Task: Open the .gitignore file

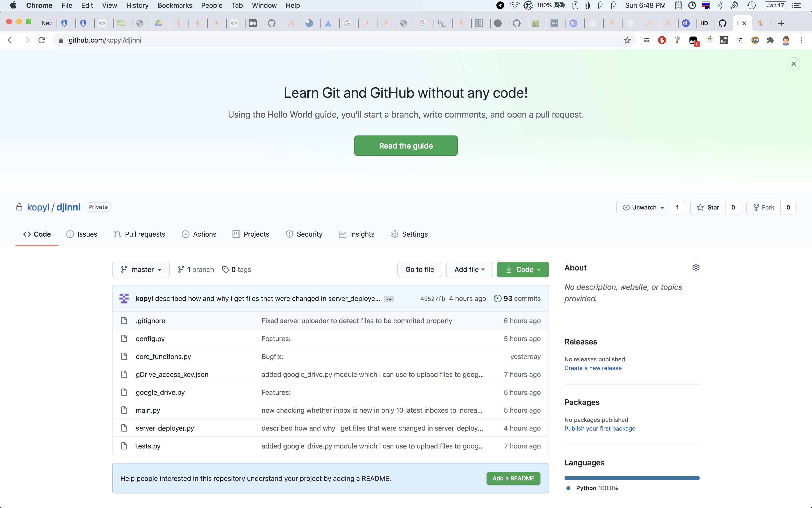Action: 150,321
